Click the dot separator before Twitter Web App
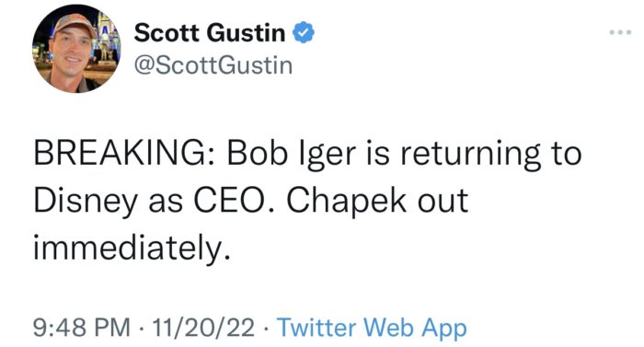Image resolution: width=644 pixels, height=347 pixels. pyautogui.click(x=266, y=329)
